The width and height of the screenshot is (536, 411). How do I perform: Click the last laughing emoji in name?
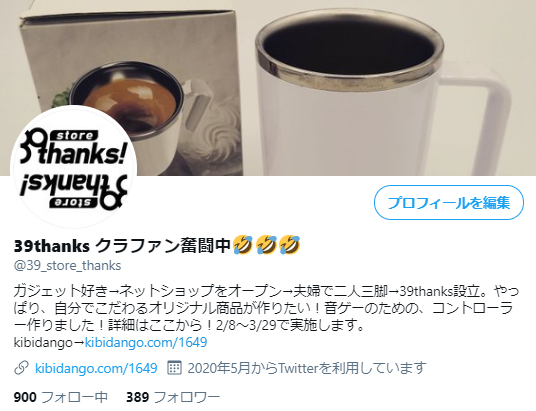[290, 245]
